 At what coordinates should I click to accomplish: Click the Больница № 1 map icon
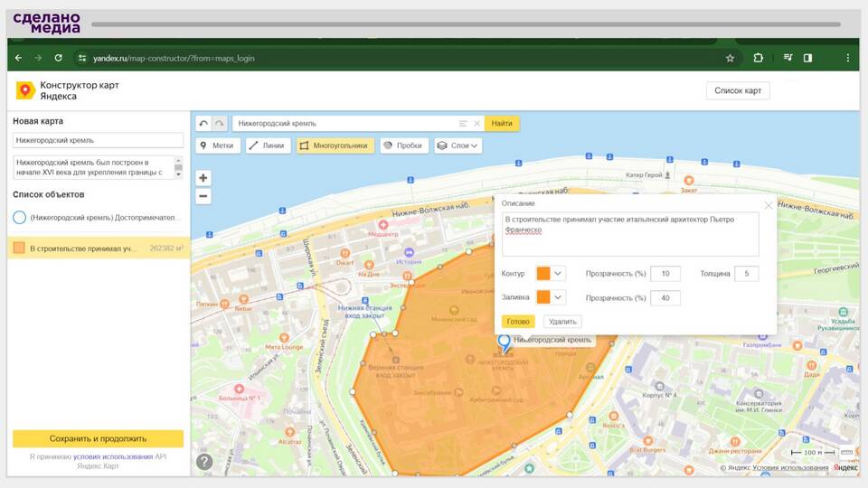tap(239, 389)
